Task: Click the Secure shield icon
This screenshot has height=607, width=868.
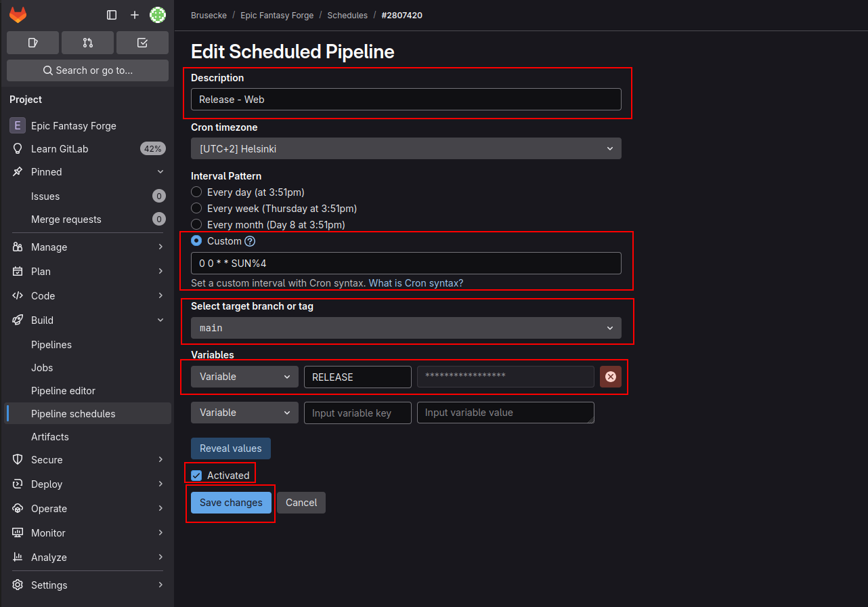Action: click(18, 460)
